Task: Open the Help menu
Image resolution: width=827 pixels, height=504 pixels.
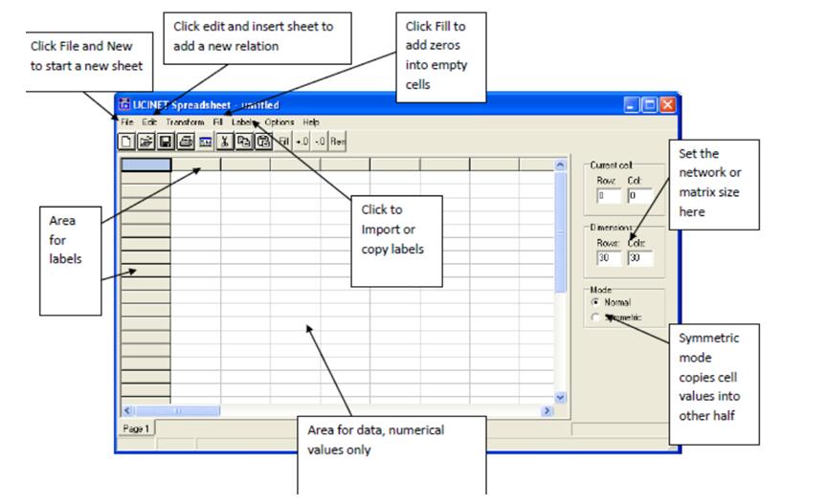Action: pos(311,121)
